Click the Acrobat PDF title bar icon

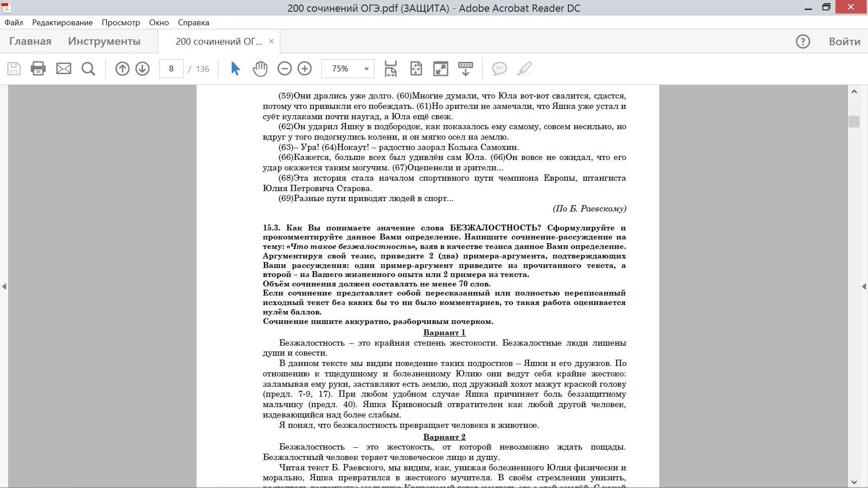pos(6,7)
